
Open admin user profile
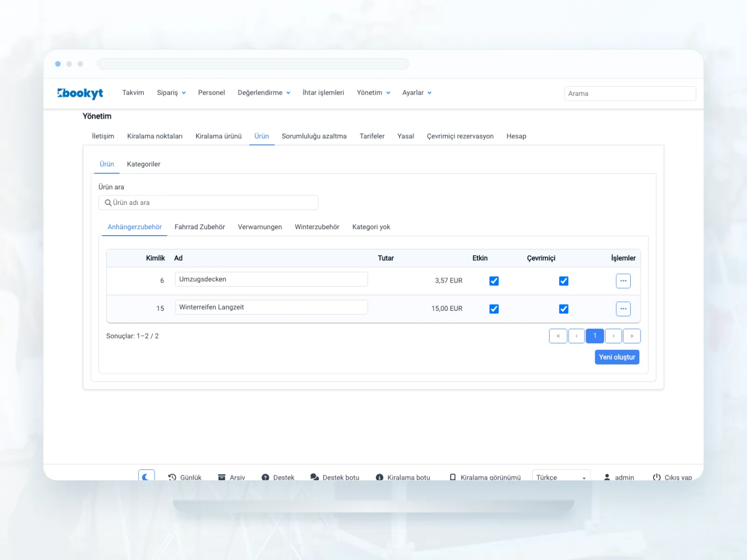coord(619,477)
